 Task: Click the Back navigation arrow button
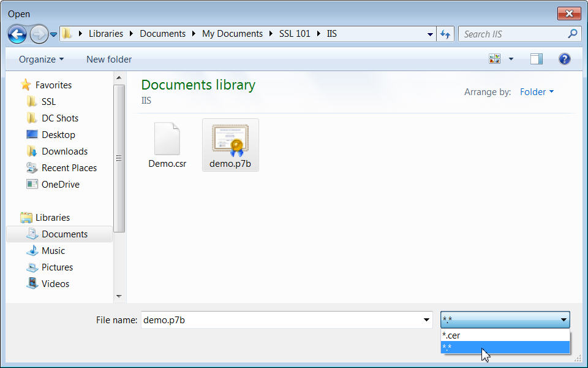coord(17,34)
